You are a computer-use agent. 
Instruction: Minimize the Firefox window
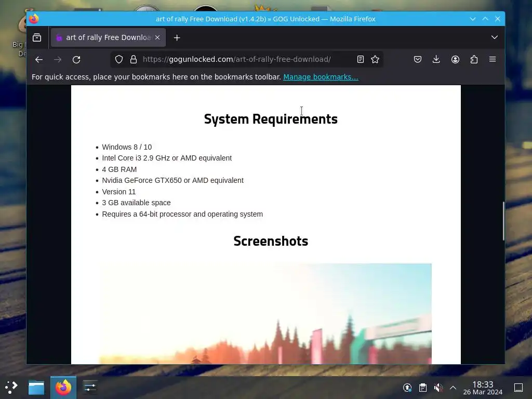[x=473, y=19]
